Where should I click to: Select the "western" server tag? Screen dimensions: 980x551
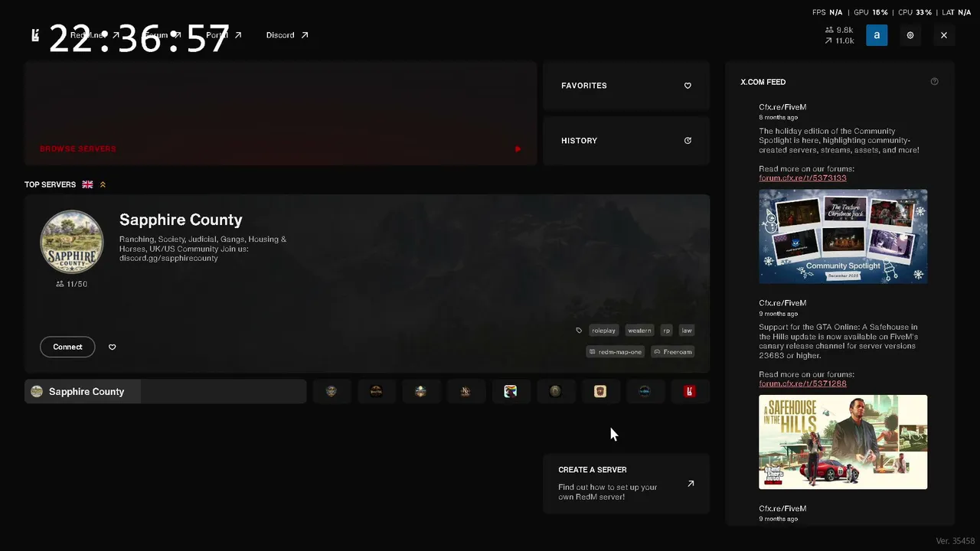point(639,331)
